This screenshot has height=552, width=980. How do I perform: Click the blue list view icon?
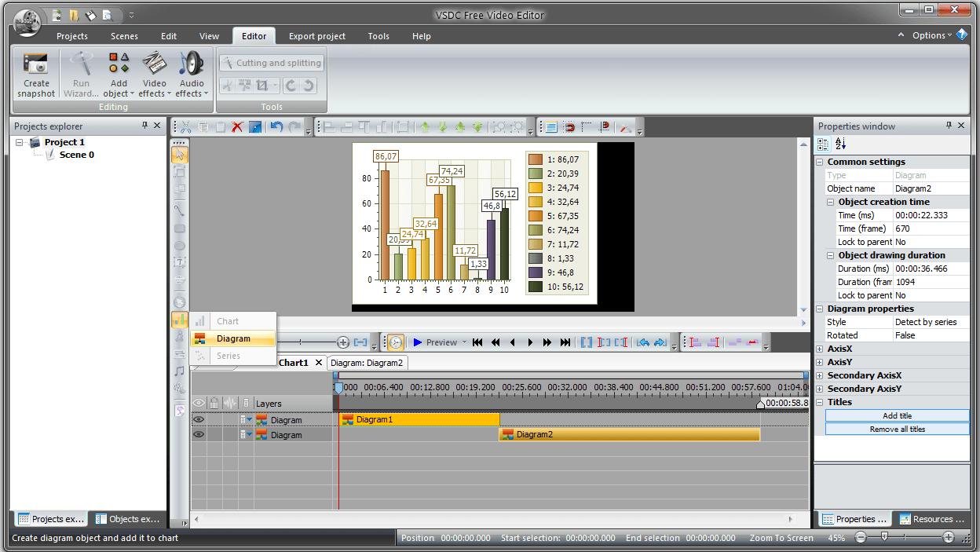551,126
